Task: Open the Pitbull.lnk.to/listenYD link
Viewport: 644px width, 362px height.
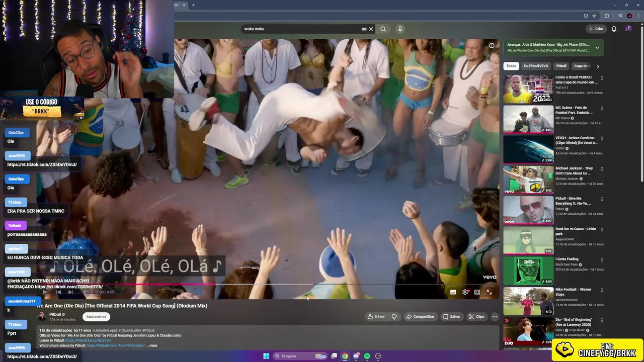Action: [88, 340]
